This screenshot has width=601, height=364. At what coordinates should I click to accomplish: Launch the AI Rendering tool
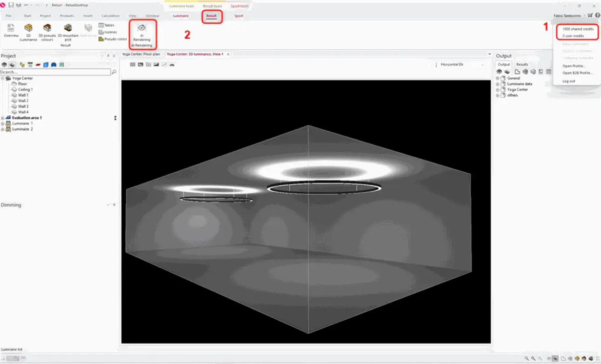tap(142, 34)
